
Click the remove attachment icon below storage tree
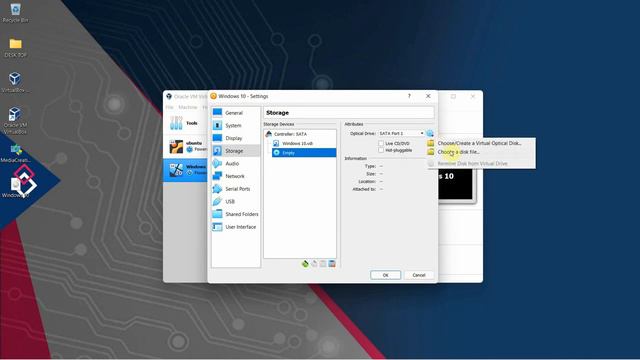(x=332, y=264)
